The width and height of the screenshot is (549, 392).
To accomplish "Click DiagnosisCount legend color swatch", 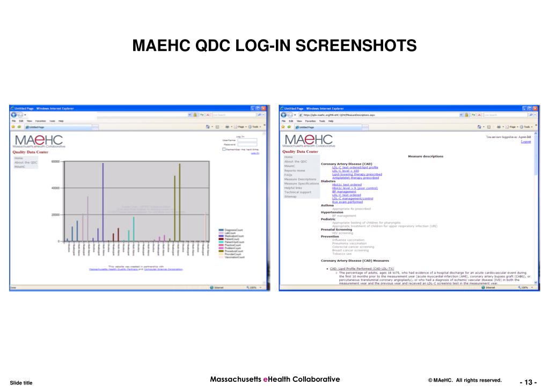I will (x=221, y=230).
